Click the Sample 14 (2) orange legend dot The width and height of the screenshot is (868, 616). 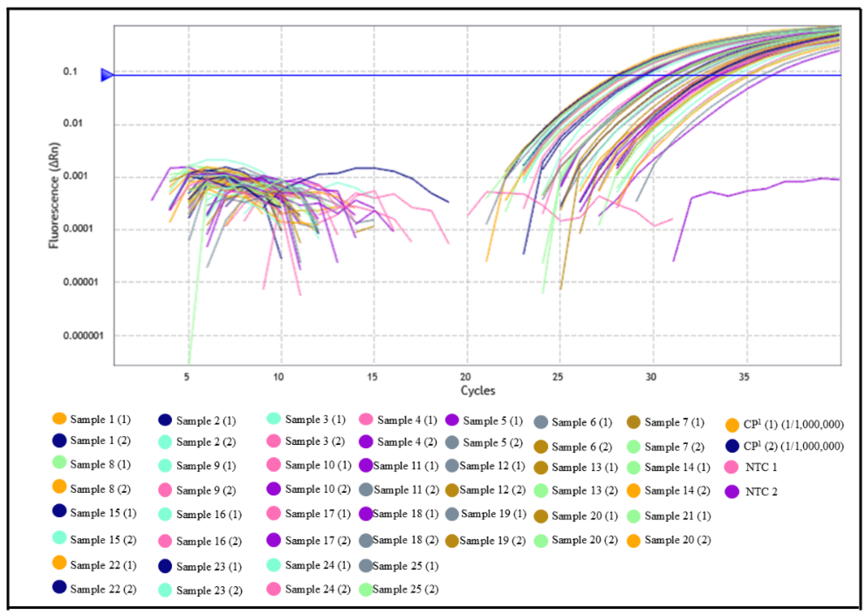[x=633, y=491]
